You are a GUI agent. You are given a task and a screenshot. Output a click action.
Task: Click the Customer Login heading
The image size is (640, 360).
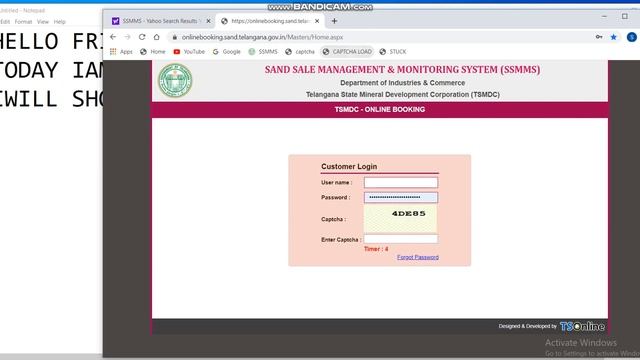(349, 167)
